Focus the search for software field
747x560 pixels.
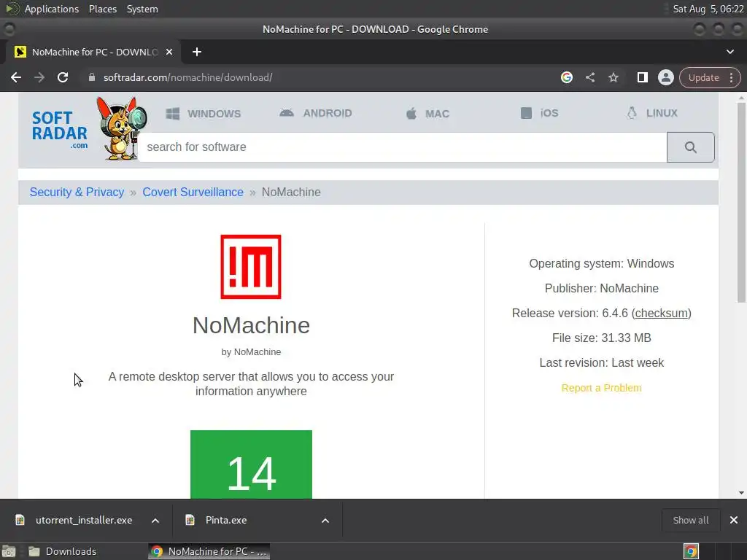click(x=403, y=147)
